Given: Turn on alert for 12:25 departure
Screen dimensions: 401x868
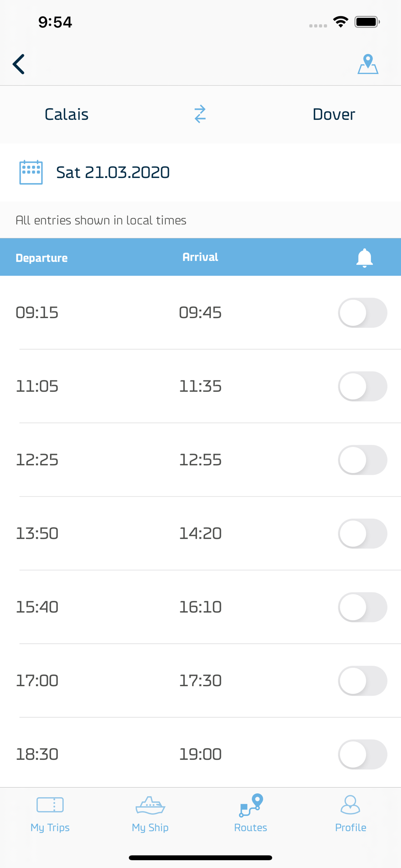Looking at the screenshot, I should click(x=363, y=460).
